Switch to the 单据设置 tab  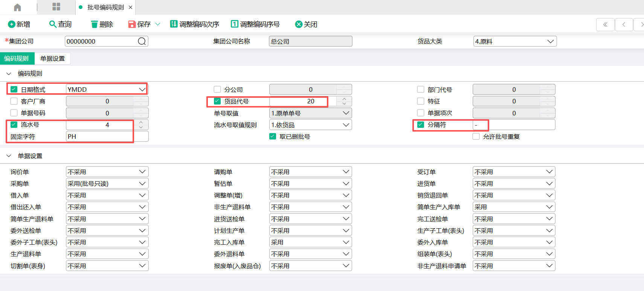52,59
